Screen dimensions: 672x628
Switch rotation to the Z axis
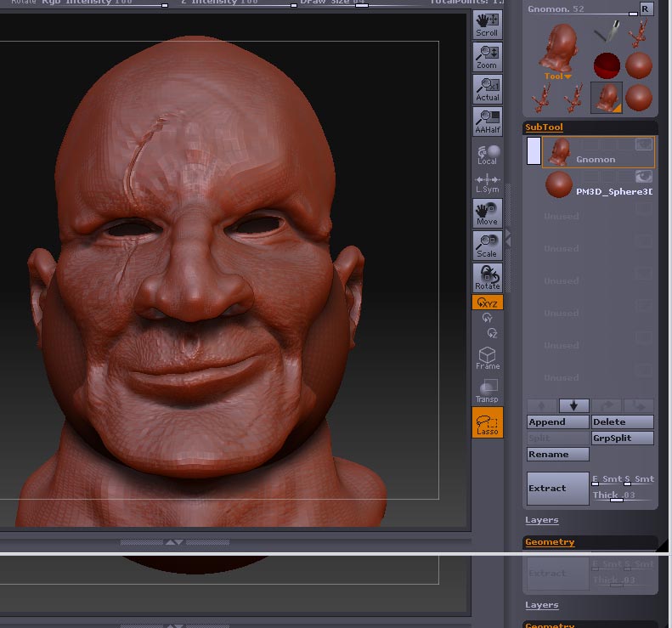pyautogui.click(x=492, y=333)
